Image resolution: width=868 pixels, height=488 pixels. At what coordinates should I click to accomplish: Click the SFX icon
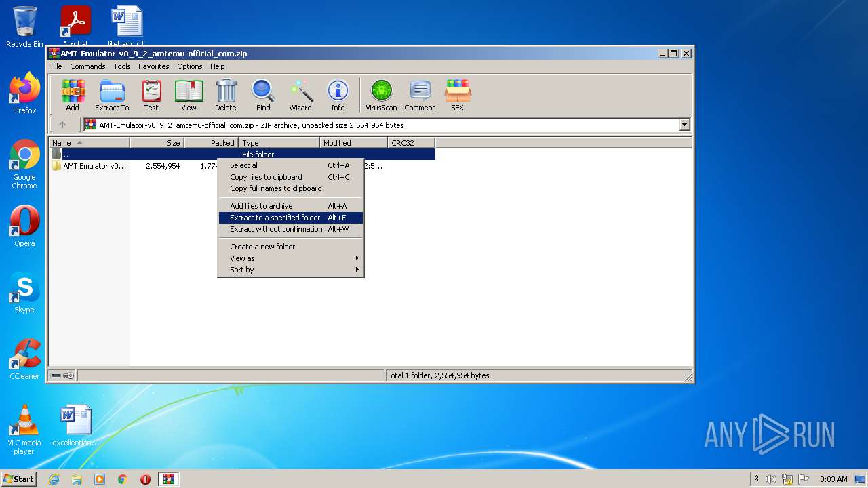pyautogui.click(x=458, y=95)
